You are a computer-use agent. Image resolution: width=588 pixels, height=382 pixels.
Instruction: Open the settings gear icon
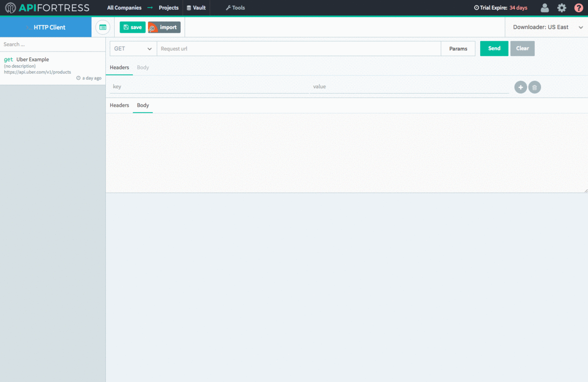tap(562, 8)
